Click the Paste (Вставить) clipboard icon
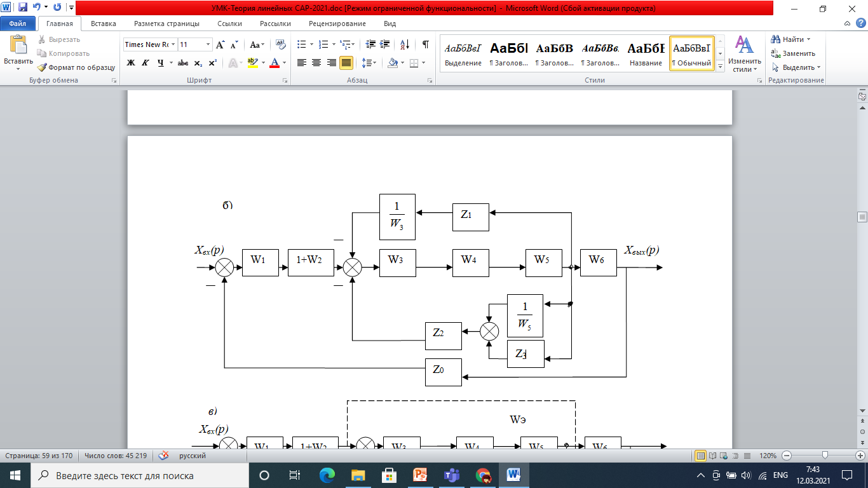This screenshot has height=488, width=868. tap(18, 45)
